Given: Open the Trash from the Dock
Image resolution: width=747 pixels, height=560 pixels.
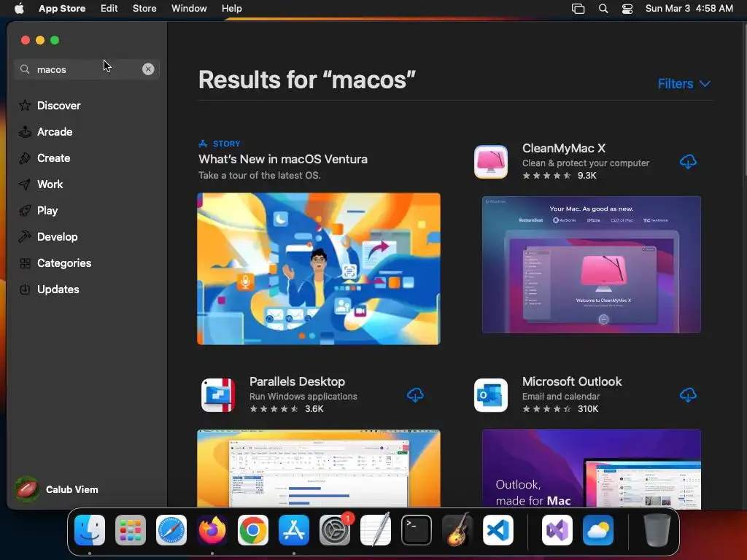Looking at the screenshot, I should click(x=657, y=530).
